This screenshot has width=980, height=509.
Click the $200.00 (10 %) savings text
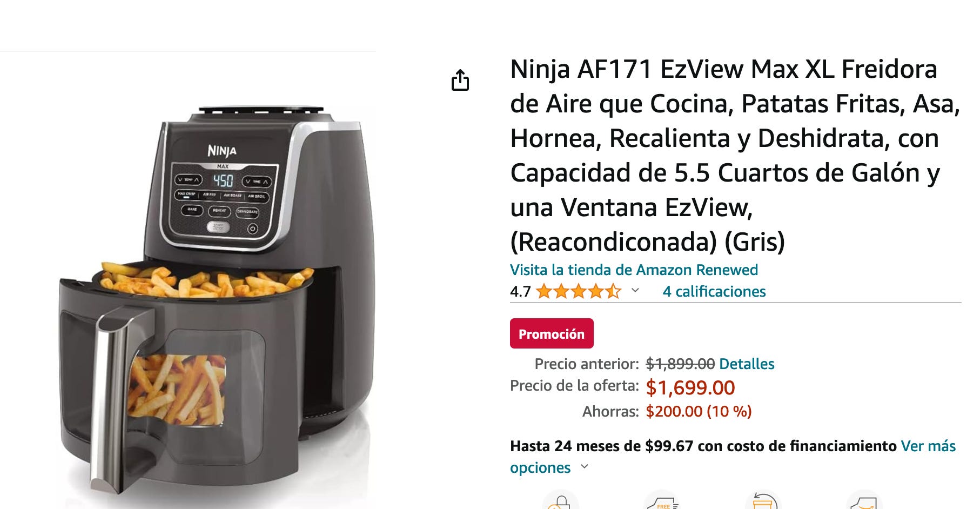click(699, 411)
